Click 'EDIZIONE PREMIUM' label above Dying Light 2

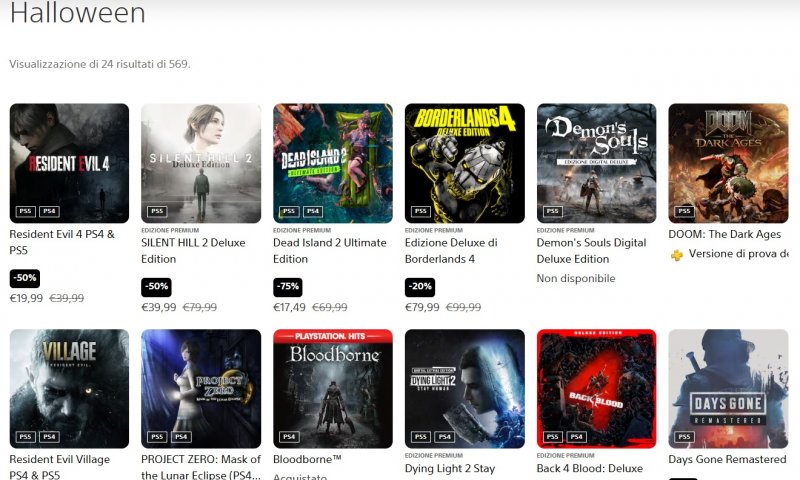tap(434, 456)
